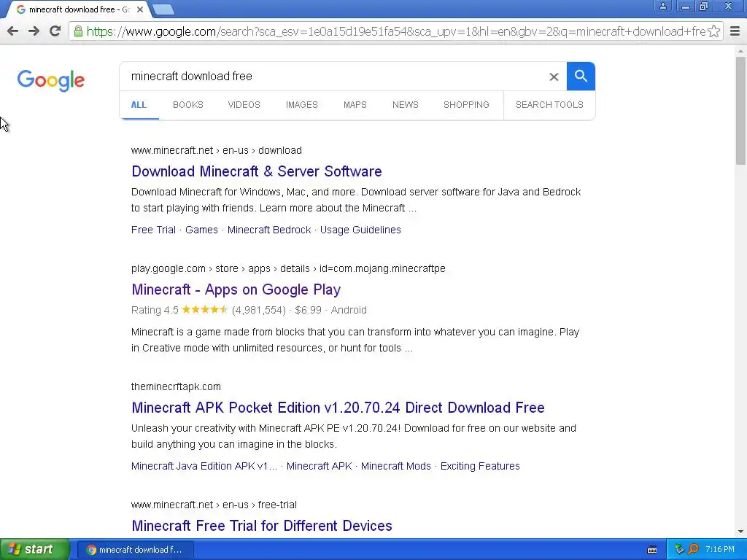The image size is (747, 560).
Task: Select the Chrome taskbar button
Action: coord(135,550)
